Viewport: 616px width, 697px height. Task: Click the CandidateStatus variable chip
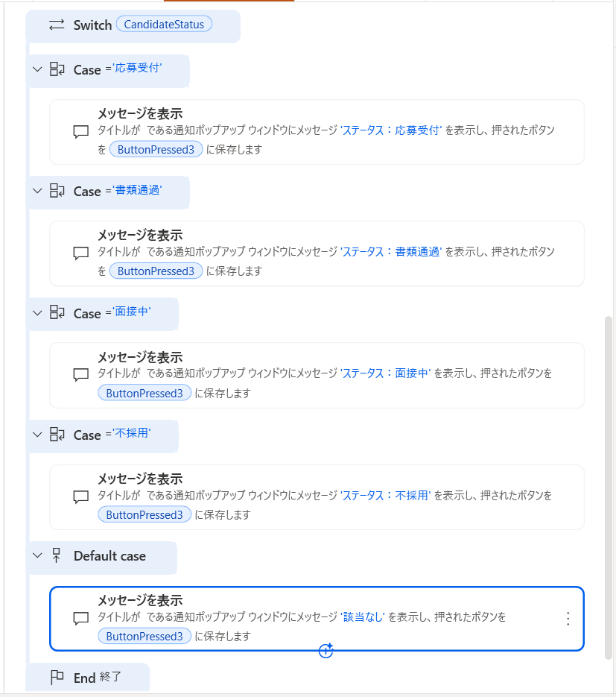coord(164,25)
